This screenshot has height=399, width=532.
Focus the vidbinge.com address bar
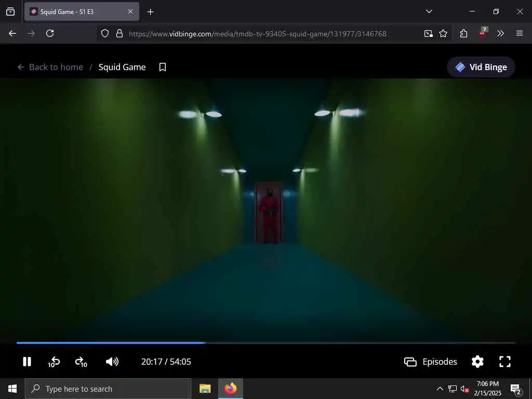click(x=258, y=34)
